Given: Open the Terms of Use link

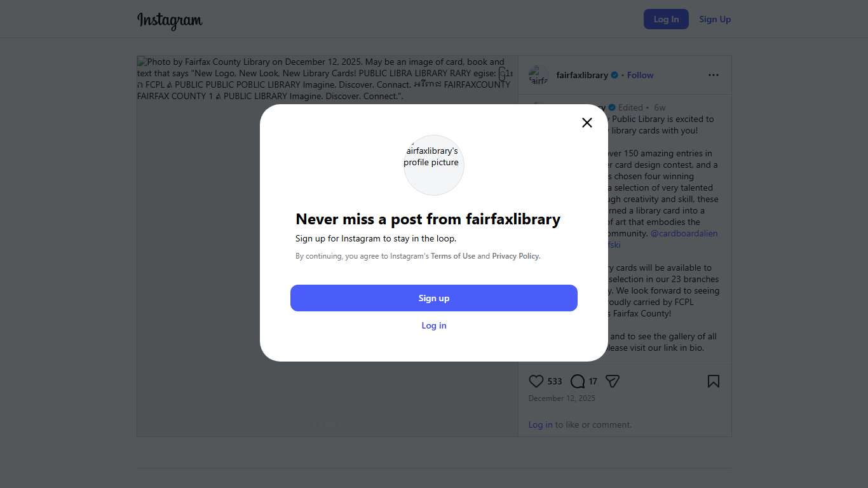Looking at the screenshot, I should click(453, 256).
